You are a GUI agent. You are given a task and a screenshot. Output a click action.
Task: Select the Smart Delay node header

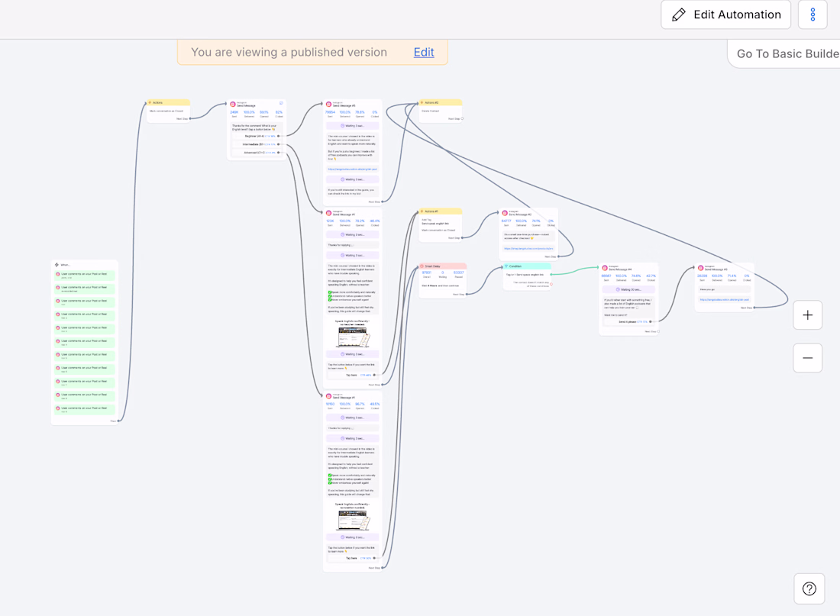[x=442, y=266]
